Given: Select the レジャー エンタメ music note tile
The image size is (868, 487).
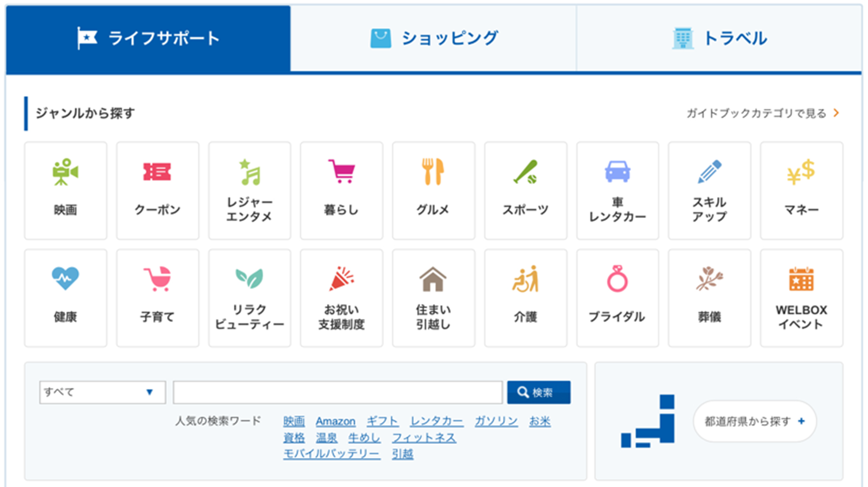Looking at the screenshot, I should click(250, 190).
